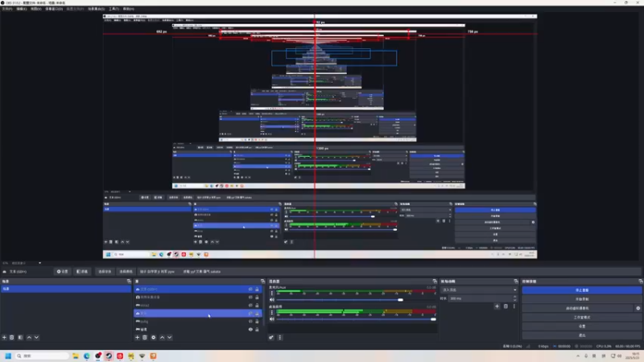Open transition properties dots menu
The image size is (644, 362).
pos(514,306)
